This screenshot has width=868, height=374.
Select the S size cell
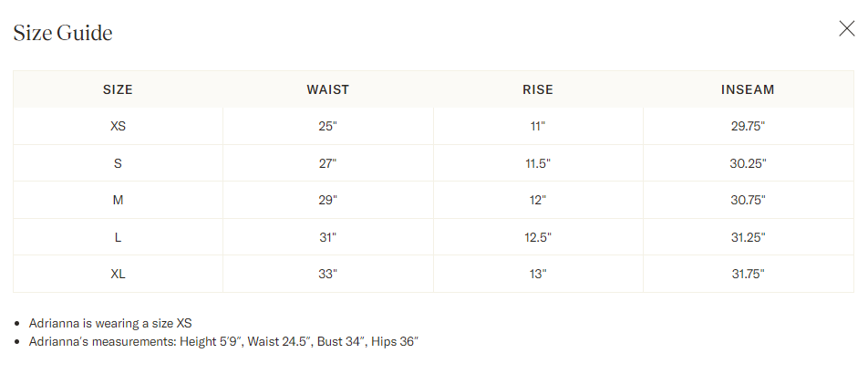(x=118, y=163)
